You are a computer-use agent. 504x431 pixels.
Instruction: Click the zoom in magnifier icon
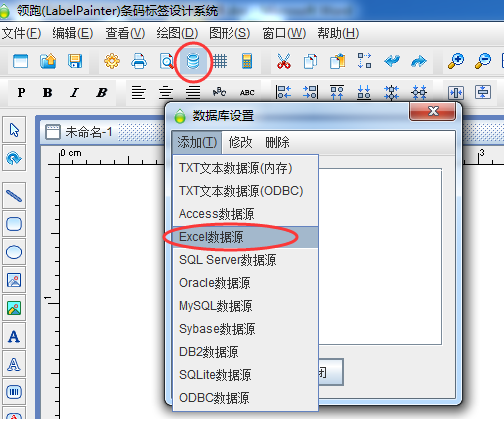[456, 61]
